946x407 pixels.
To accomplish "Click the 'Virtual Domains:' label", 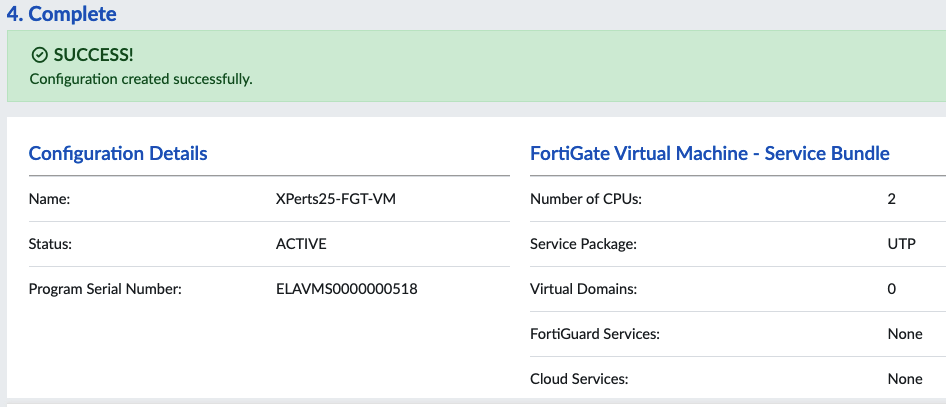I will tap(583, 289).
